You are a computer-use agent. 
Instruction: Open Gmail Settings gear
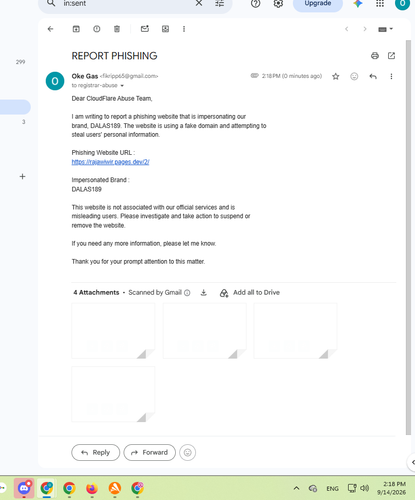(278, 3)
